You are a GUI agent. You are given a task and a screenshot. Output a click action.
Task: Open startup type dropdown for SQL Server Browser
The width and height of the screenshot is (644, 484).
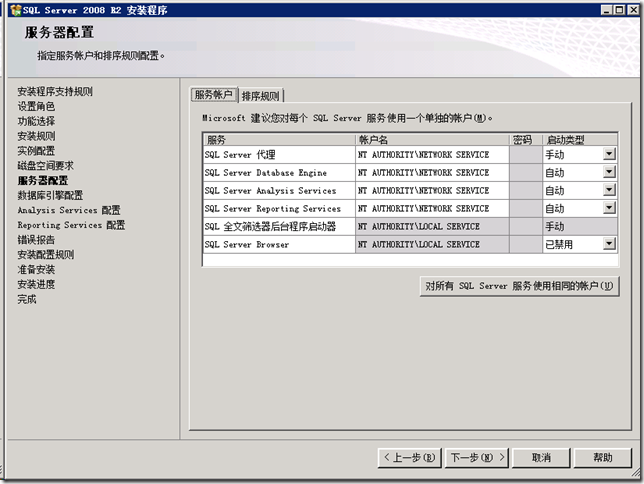pyautogui.click(x=609, y=244)
